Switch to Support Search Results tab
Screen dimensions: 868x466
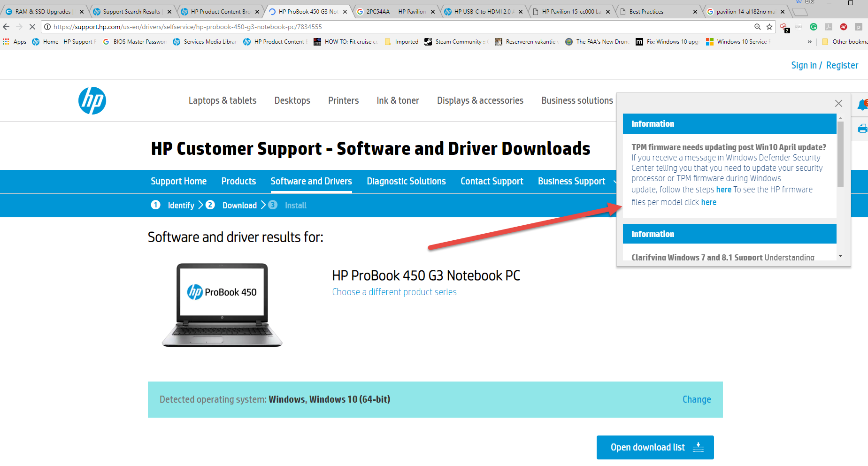point(131,12)
